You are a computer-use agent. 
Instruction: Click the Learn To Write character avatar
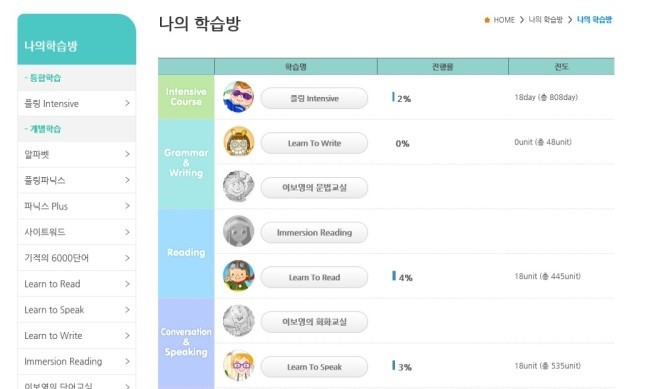point(238,142)
